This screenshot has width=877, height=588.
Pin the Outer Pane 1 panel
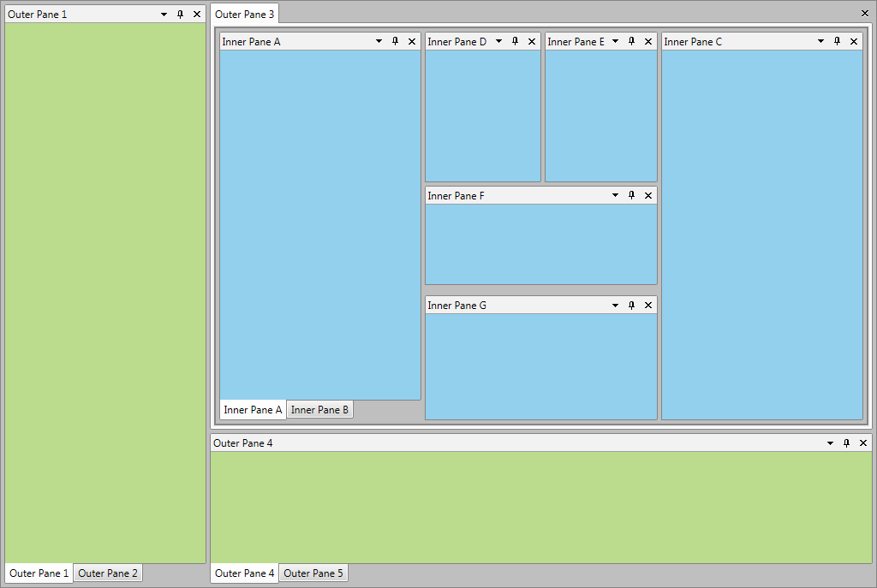point(180,14)
